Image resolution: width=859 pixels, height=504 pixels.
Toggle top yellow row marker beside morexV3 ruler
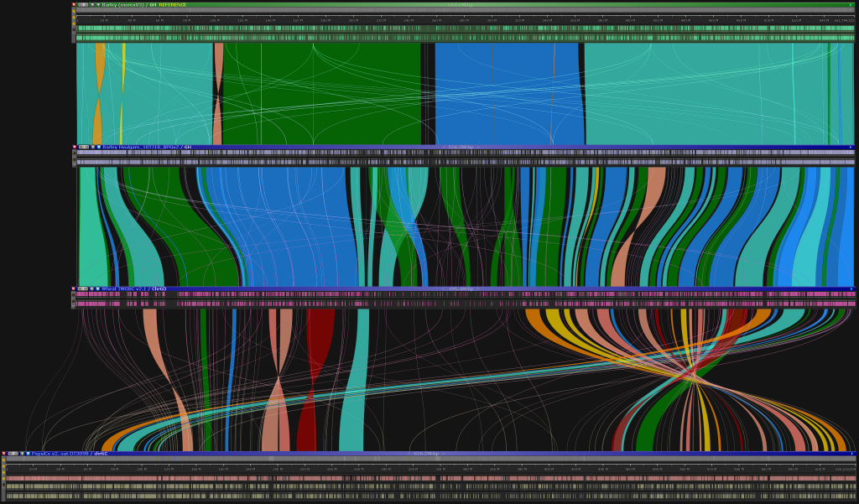(x=74, y=12)
